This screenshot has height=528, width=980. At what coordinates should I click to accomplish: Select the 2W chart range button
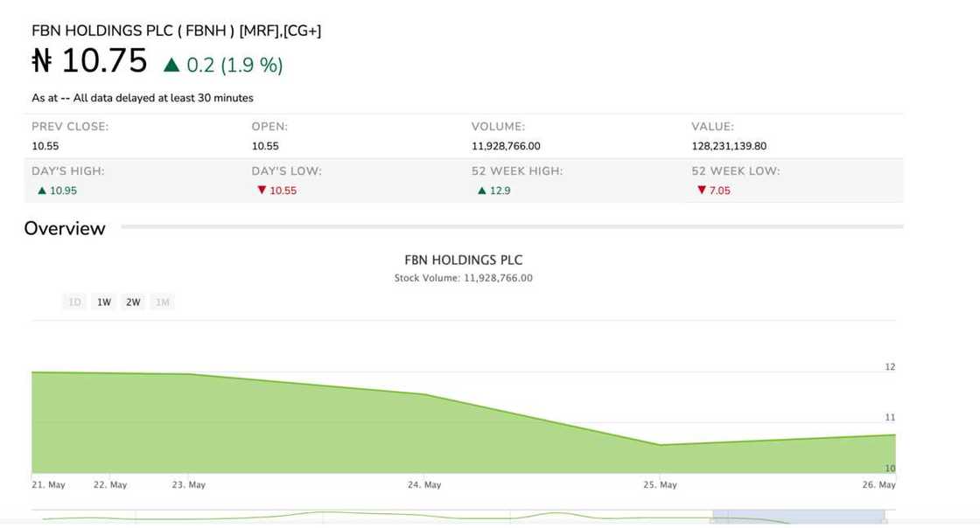pyautogui.click(x=133, y=302)
